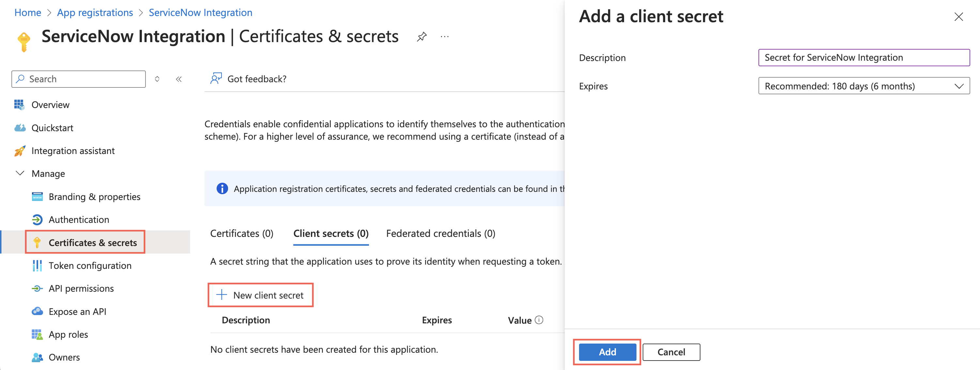980x370 pixels.
Task: Go to Home breadcrumb
Action: [x=28, y=12]
